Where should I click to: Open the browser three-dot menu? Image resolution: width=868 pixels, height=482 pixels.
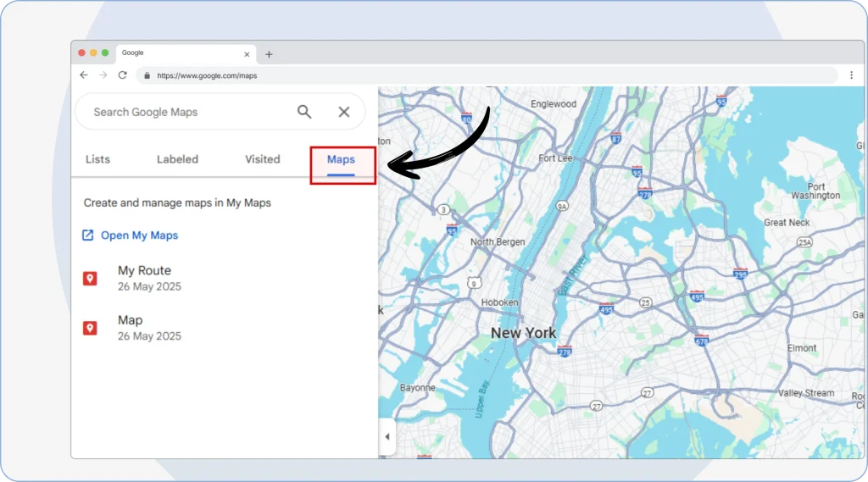click(851, 75)
